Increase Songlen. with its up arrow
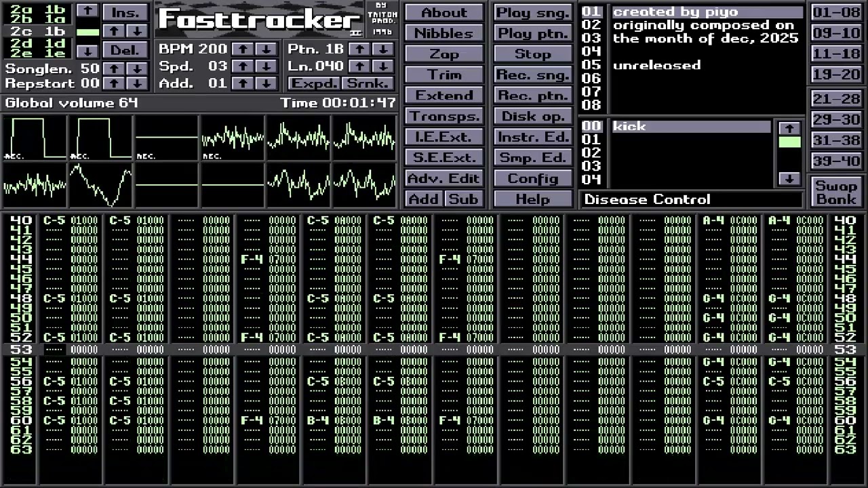Viewport: 868px width, 488px height. tap(114, 68)
